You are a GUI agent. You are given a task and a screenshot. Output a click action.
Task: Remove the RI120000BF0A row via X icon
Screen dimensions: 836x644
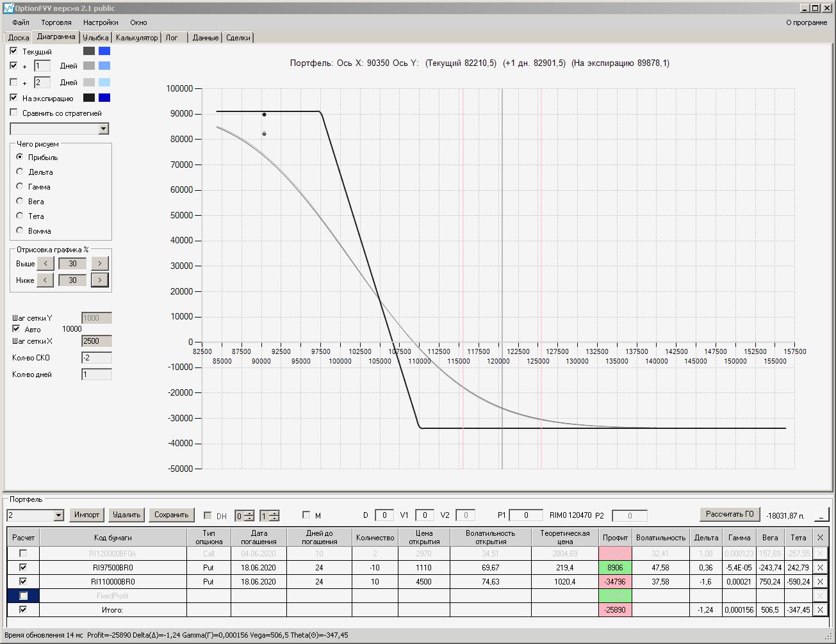[x=820, y=553]
